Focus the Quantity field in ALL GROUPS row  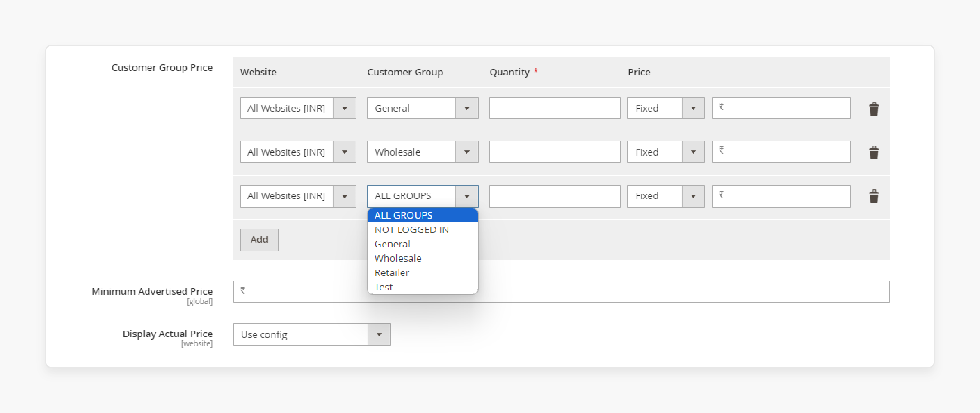555,196
